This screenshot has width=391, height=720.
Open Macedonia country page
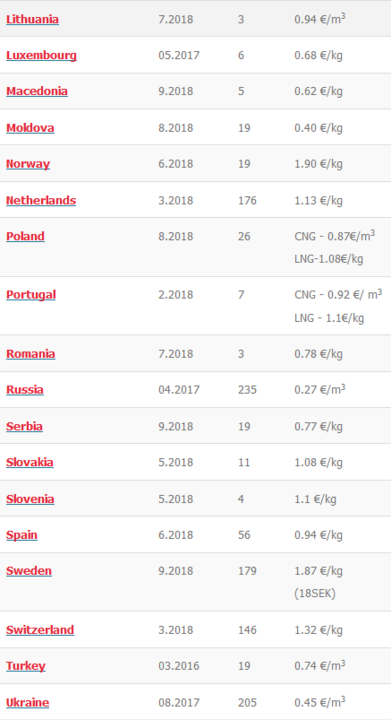click(x=37, y=91)
